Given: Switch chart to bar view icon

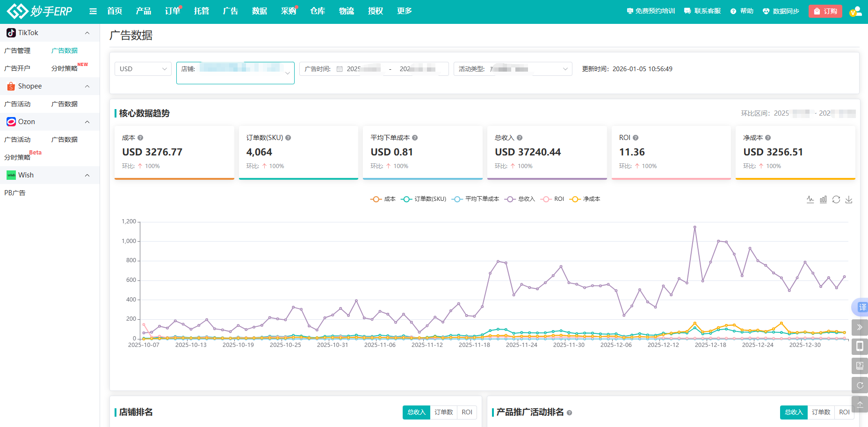Looking at the screenshot, I should point(823,199).
